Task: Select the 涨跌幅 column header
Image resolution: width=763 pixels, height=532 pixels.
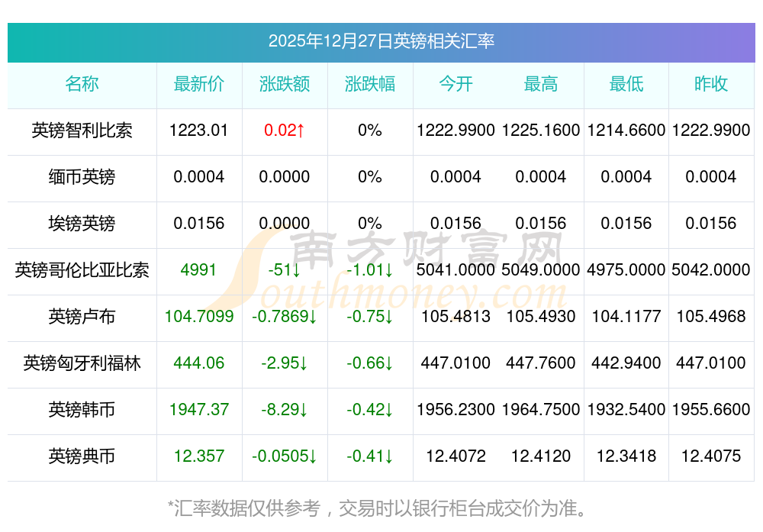Action: pos(369,84)
